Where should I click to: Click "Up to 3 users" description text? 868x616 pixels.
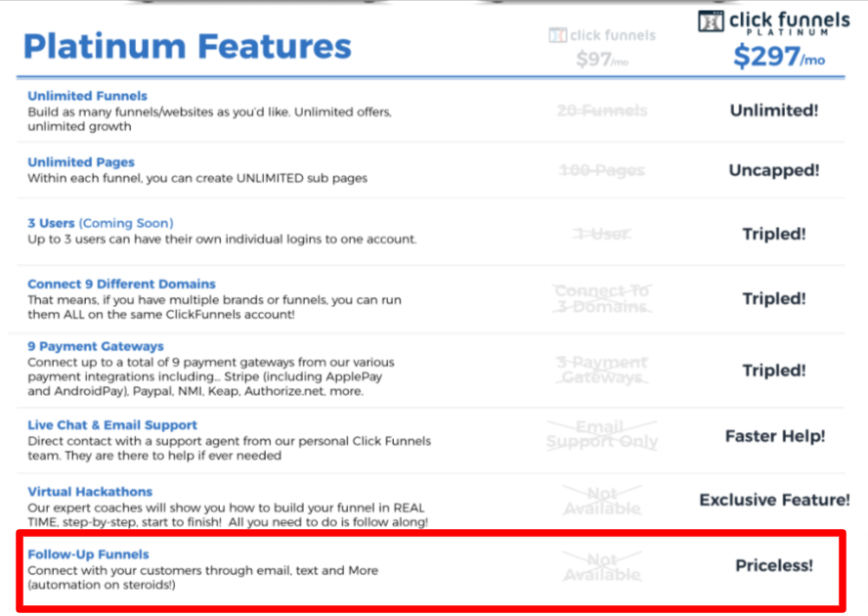tap(222, 240)
